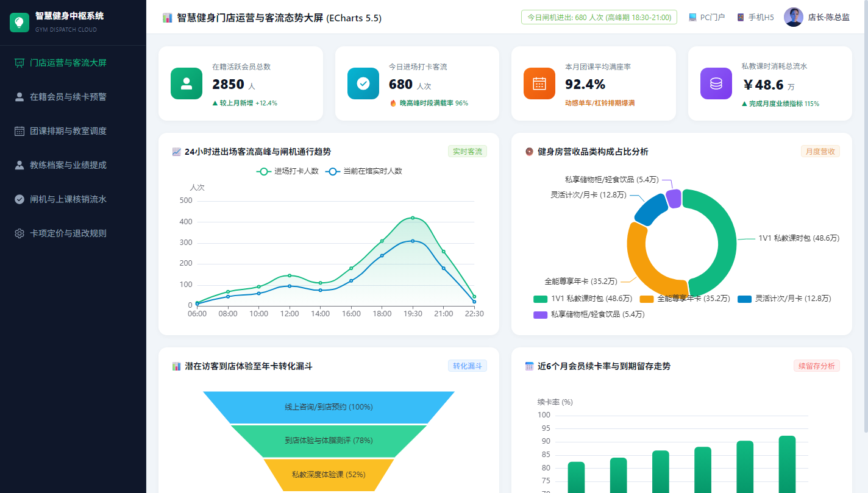Click the 完成月度业绩指标 115% text
This screenshot has height=493, width=868.
coord(780,104)
